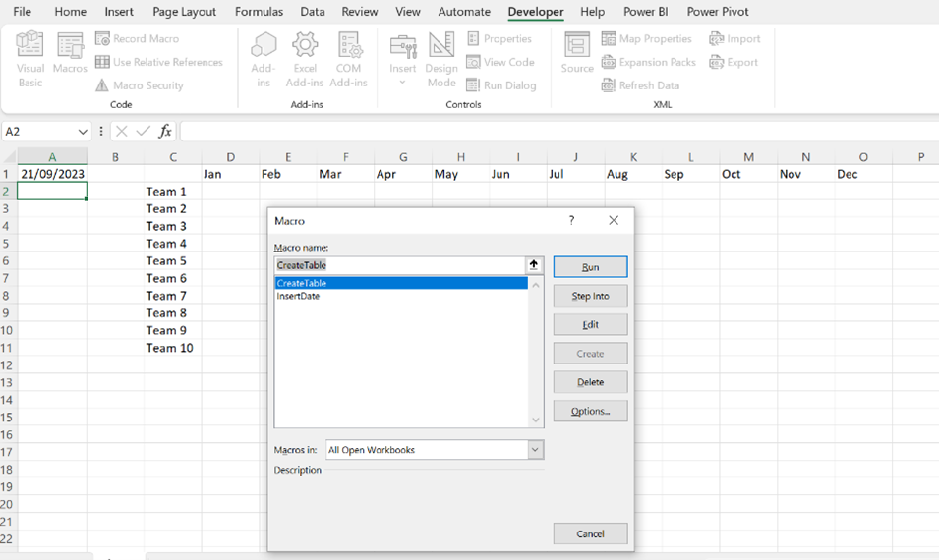Open the Help tab

[592, 12]
